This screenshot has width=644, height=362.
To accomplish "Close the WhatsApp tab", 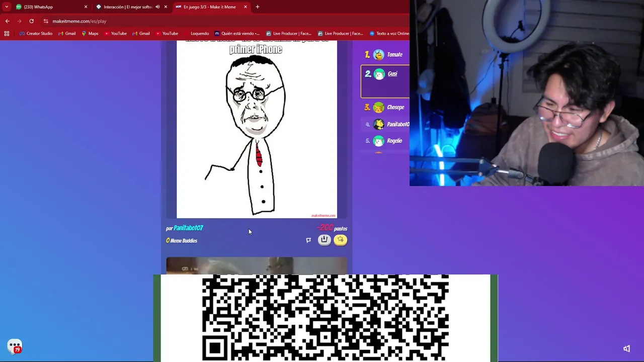I will pos(86,7).
